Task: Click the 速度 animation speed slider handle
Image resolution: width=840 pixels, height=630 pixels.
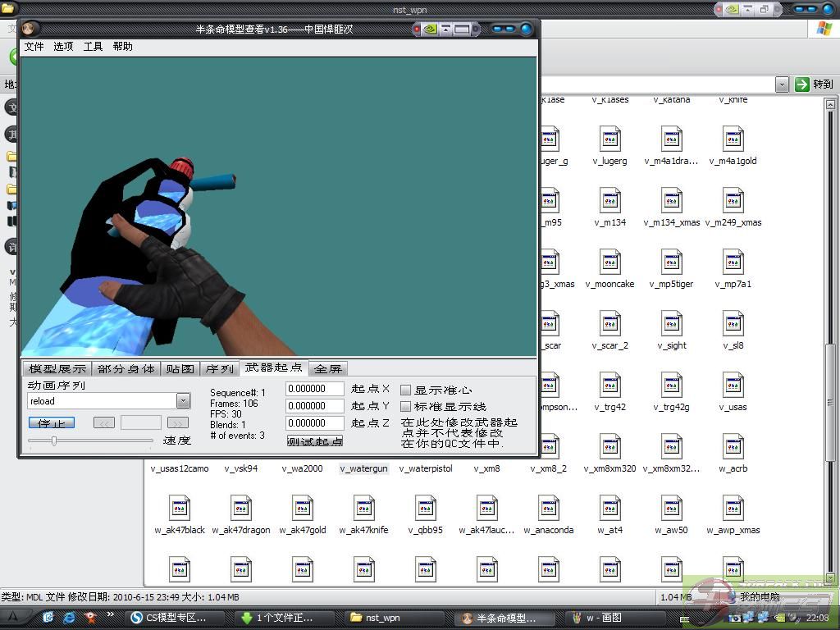Action: pos(54,441)
